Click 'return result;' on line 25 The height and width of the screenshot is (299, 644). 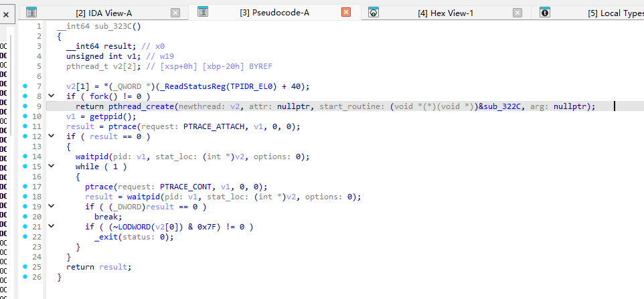pos(99,268)
